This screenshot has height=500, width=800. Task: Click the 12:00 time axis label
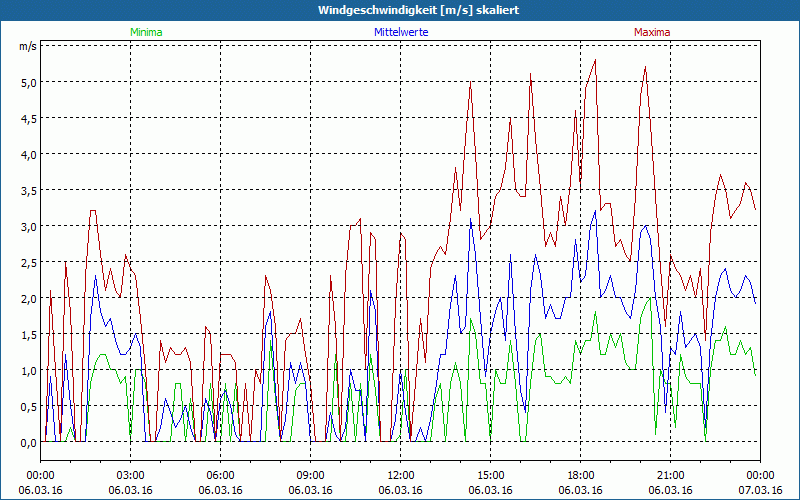click(x=401, y=475)
